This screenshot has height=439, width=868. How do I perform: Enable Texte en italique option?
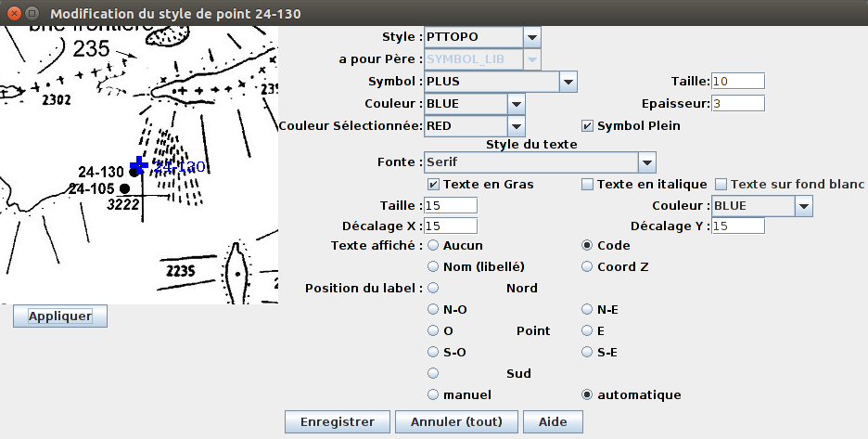(x=587, y=185)
